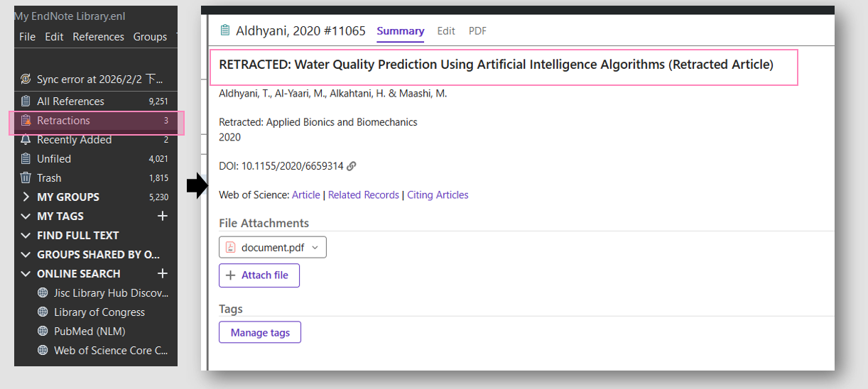This screenshot has height=389, width=868.
Task: Click the sync error status icon
Action: pyautogui.click(x=26, y=79)
